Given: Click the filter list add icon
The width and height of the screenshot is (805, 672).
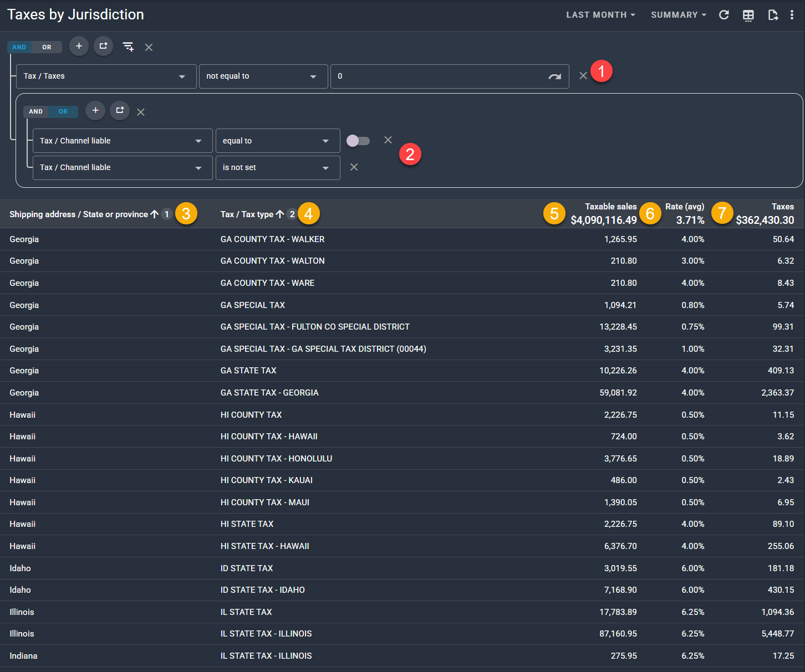Looking at the screenshot, I should [x=128, y=47].
